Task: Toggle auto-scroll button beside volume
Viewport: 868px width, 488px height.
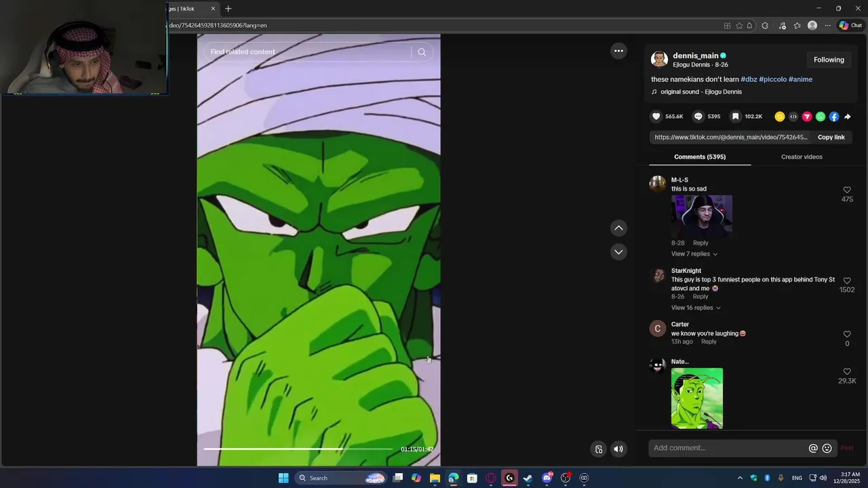Action: [599, 449]
